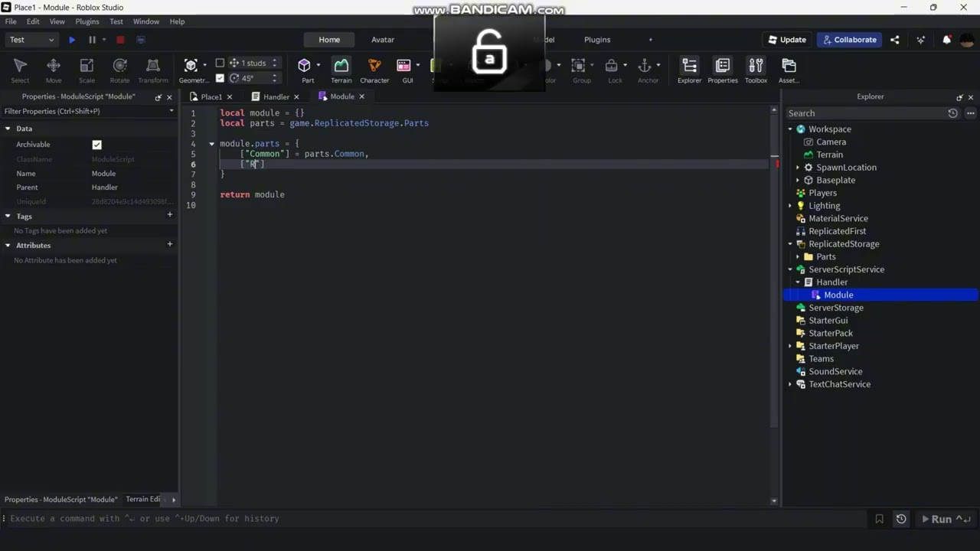This screenshot has height=551, width=980.
Task: Open Explorer search options menu
Action: pos(970,113)
